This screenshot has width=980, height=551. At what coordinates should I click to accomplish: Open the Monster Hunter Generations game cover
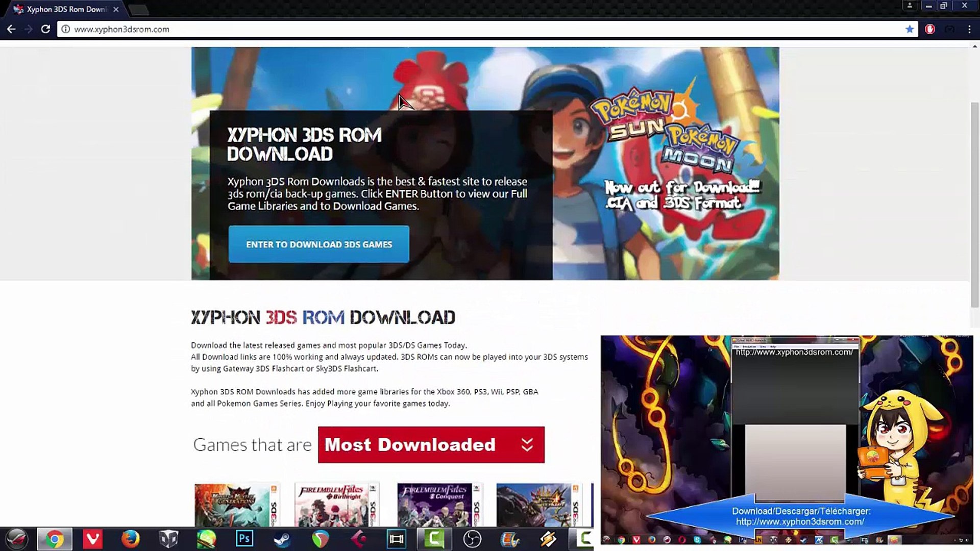237,505
